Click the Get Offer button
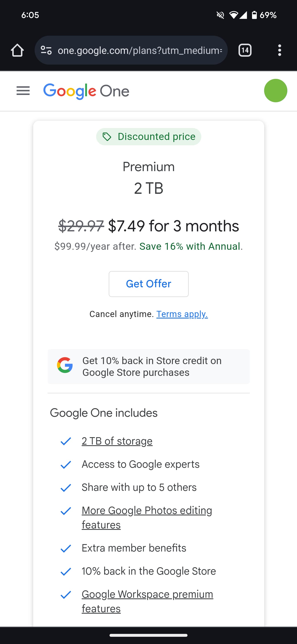 tap(149, 284)
